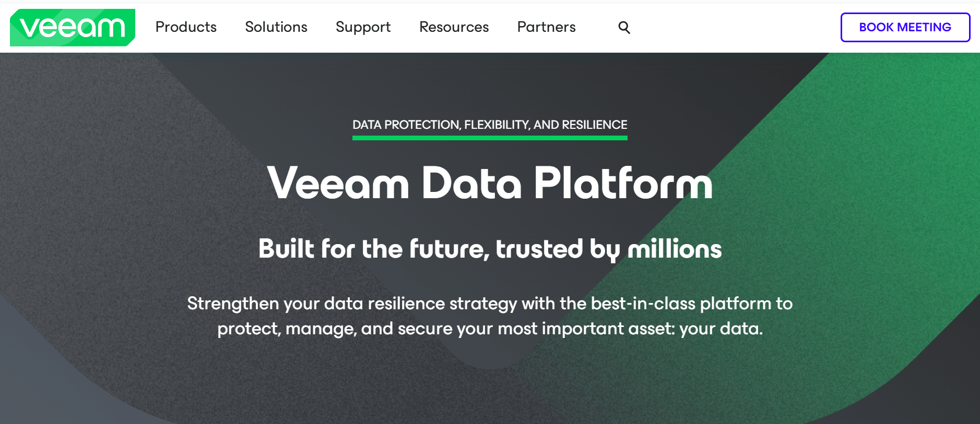The width and height of the screenshot is (980, 424).
Task: Click the word Data in the hero title
Action: click(x=471, y=184)
